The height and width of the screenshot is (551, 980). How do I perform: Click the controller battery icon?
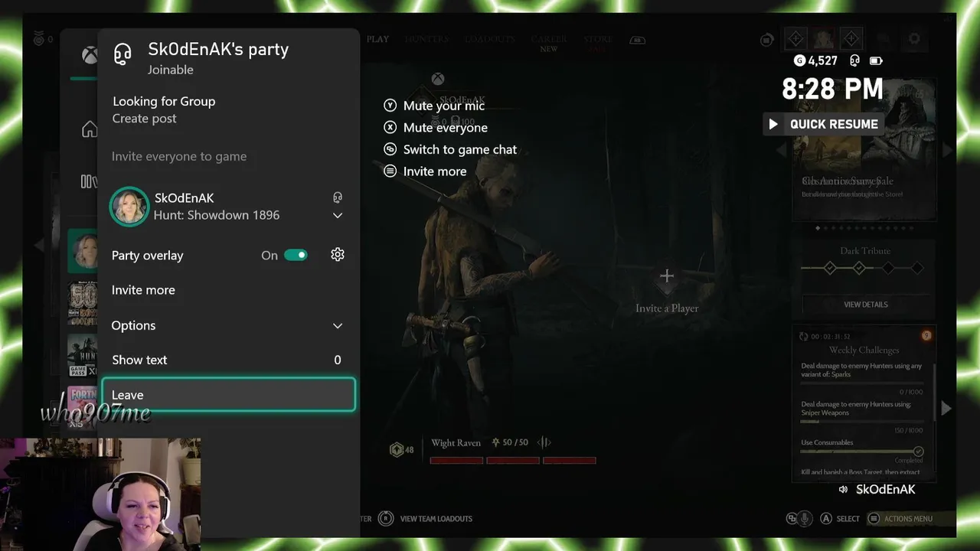click(x=876, y=60)
